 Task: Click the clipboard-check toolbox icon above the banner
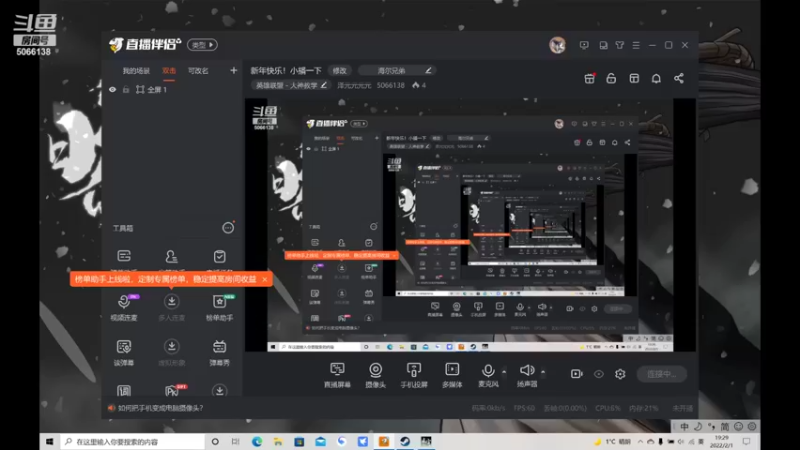[x=219, y=256]
